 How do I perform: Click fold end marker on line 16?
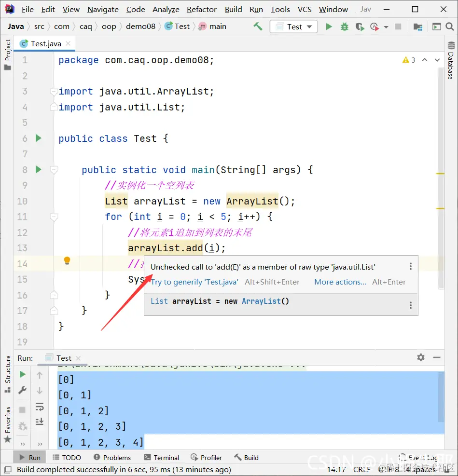(x=54, y=295)
